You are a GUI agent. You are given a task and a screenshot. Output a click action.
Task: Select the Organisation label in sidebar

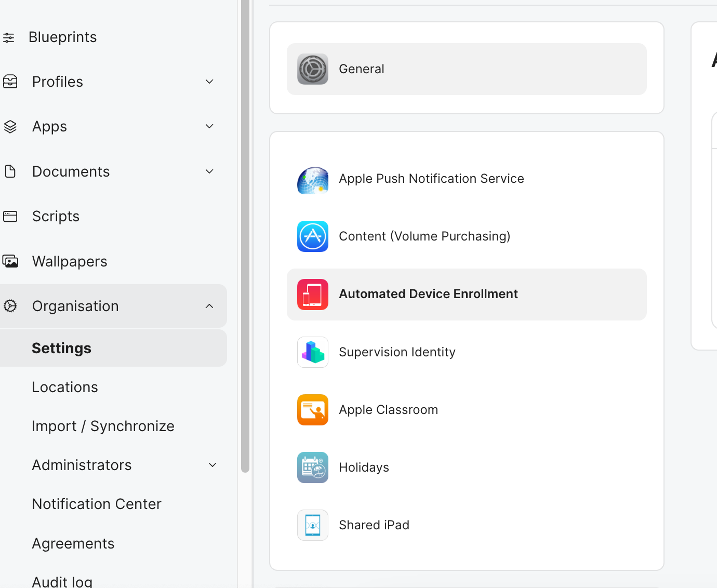click(75, 306)
